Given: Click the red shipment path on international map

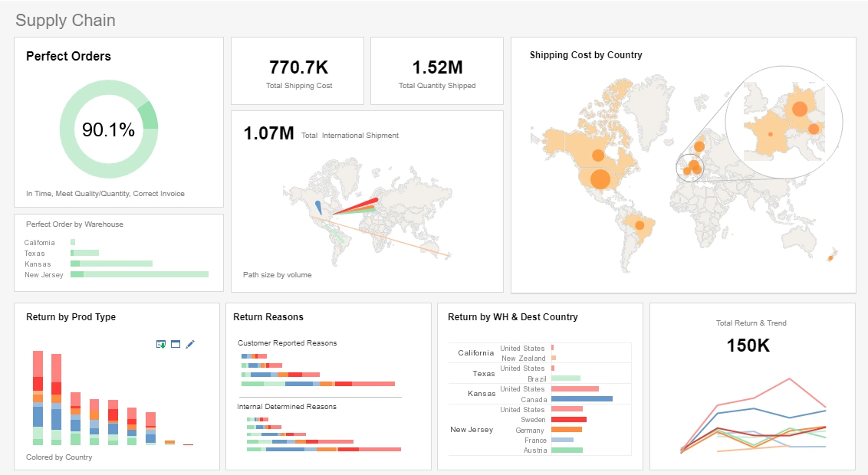Looking at the screenshot, I should click(355, 205).
